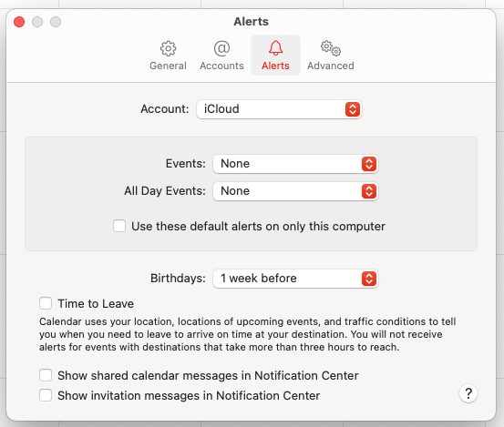Click the Accounts tab label text
Viewport: 504px width, 427px height.
(221, 66)
